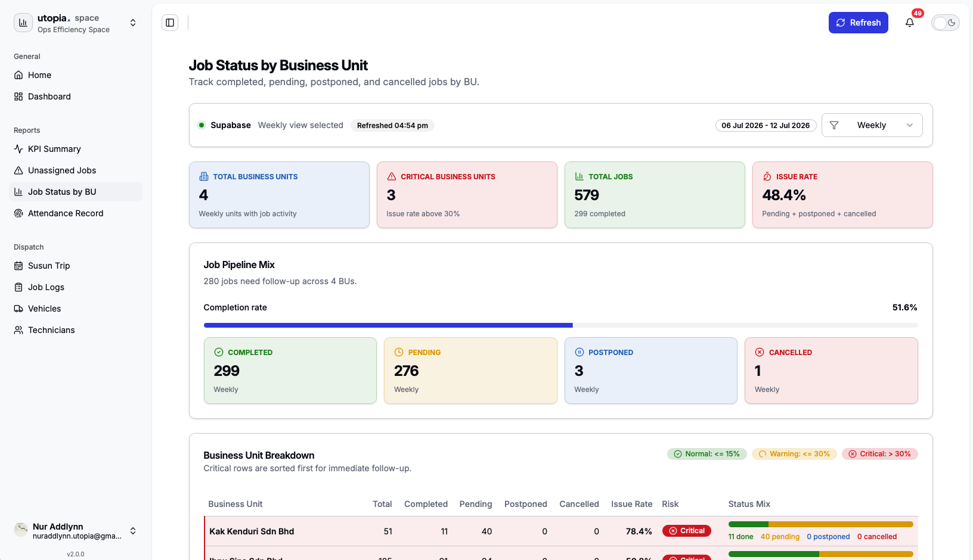This screenshot has width=973, height=560.
Task: Click the Postponed 3 card
Action: pyautogui.click(x=651, y=371)
